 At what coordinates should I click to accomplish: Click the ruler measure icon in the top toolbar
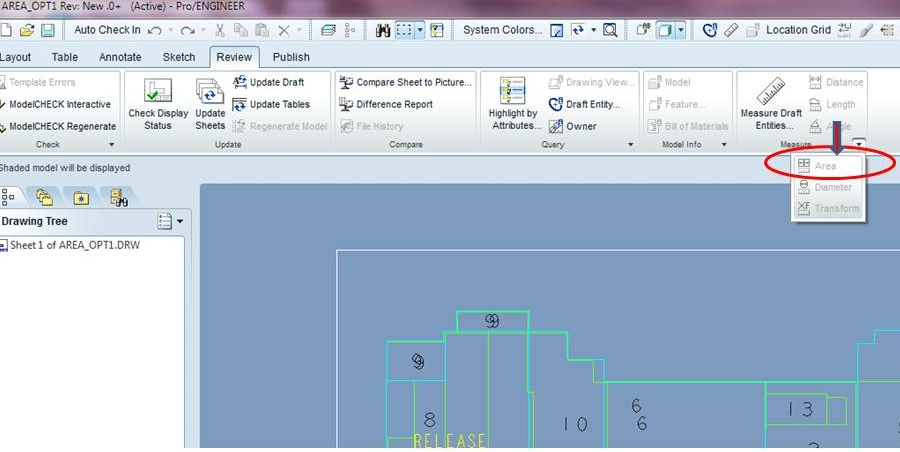click(x=731, y=30)
